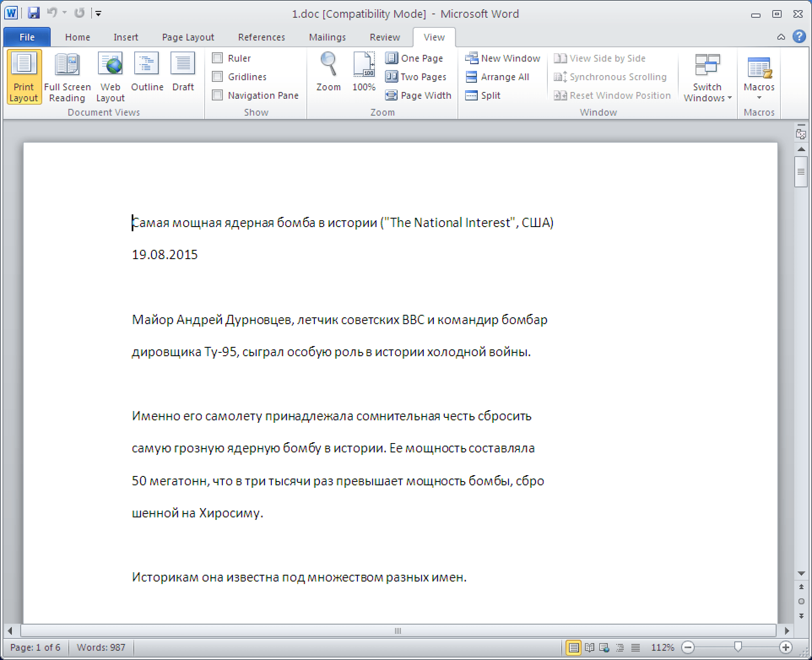Image resolution: width=812 pixels, height=660 pixels.
Task: Open the Two Pages view
Action: (418, 77)
